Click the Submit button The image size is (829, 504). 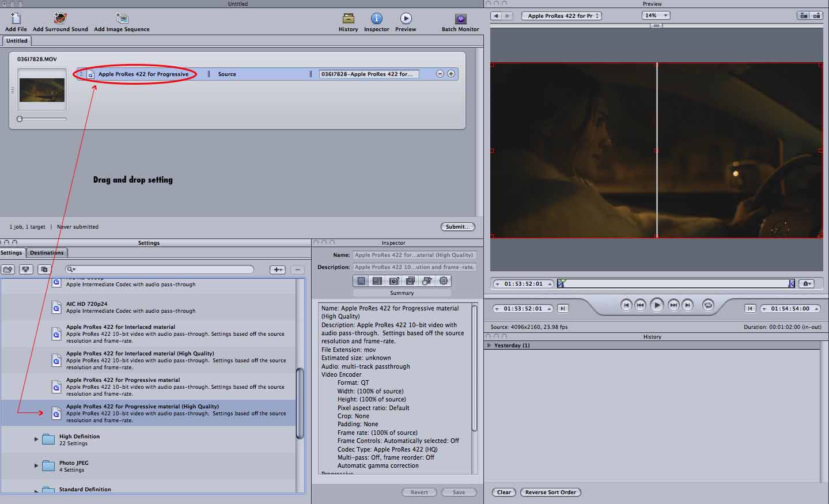coord(458,227)
